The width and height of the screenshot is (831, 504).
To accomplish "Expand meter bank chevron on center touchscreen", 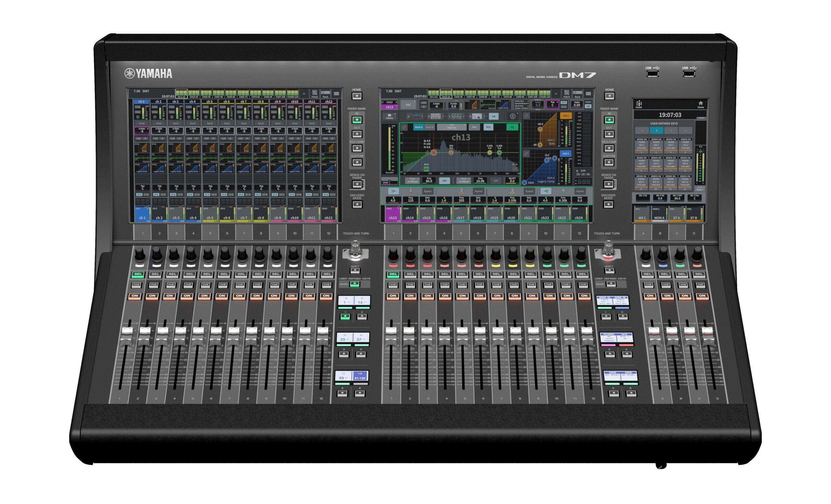I will click(x=556, y=94).
